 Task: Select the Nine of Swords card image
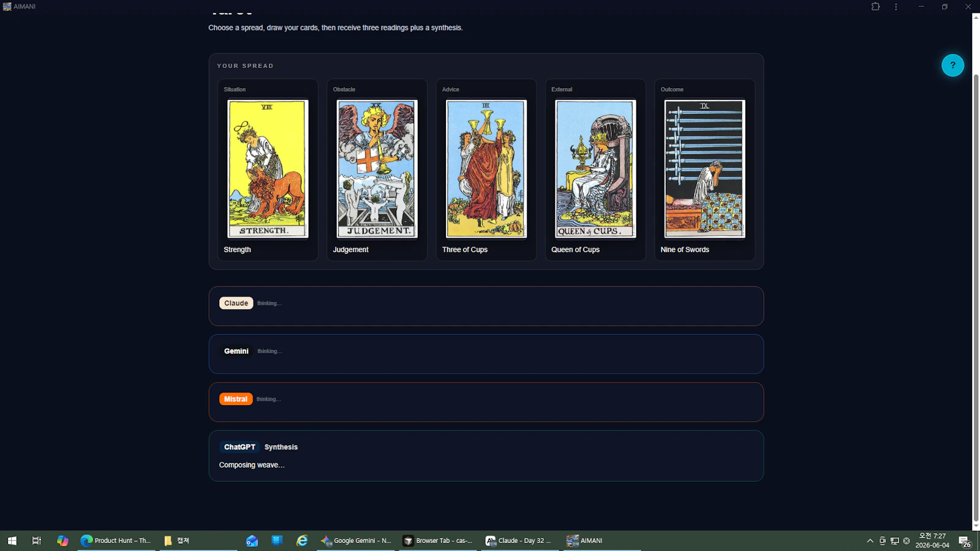pos(704,169)
